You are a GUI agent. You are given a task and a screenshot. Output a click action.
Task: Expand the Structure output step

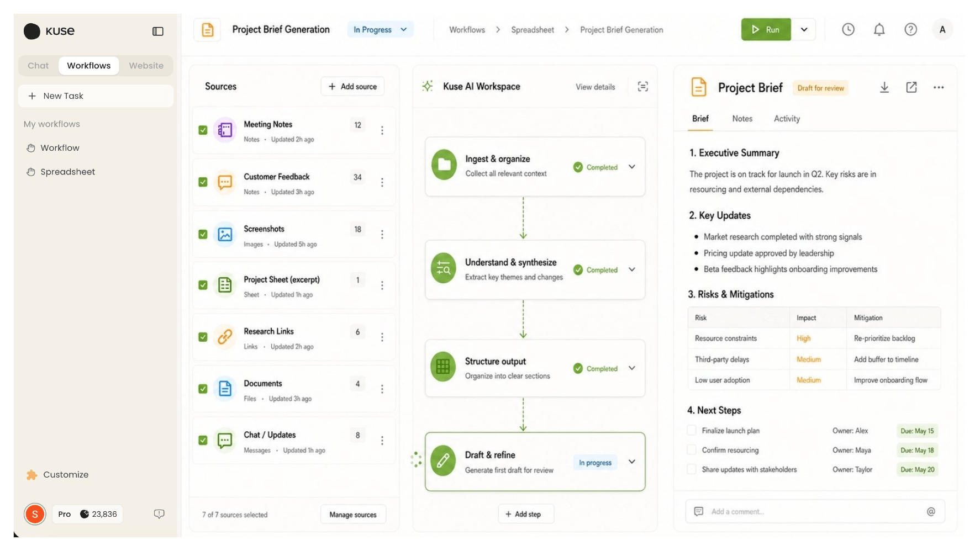click(x=632, y=368)
